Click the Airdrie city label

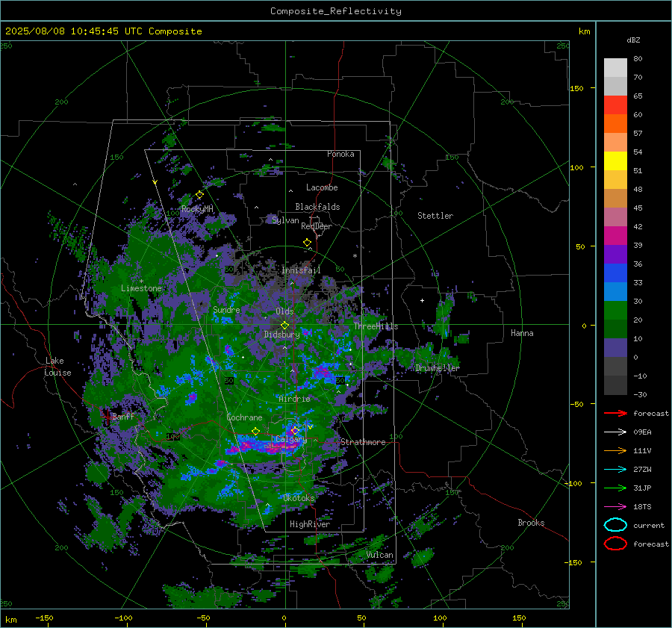click(x=294, y=399)
